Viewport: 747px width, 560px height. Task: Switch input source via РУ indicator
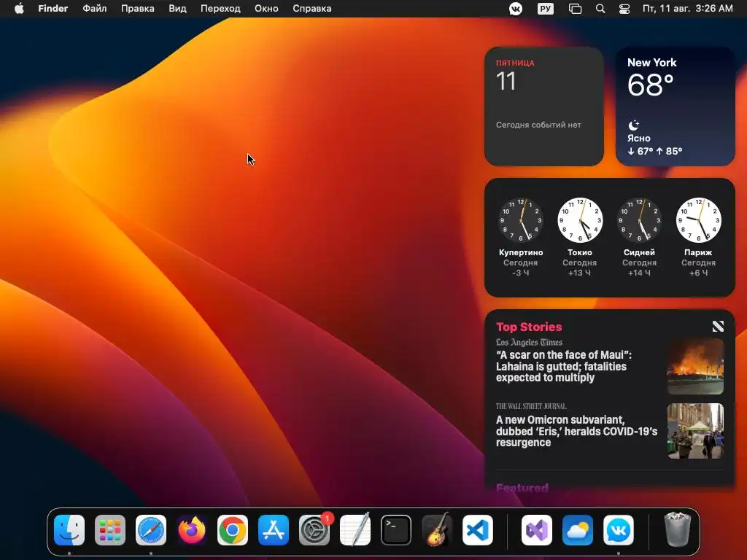[x=546, y=9]
